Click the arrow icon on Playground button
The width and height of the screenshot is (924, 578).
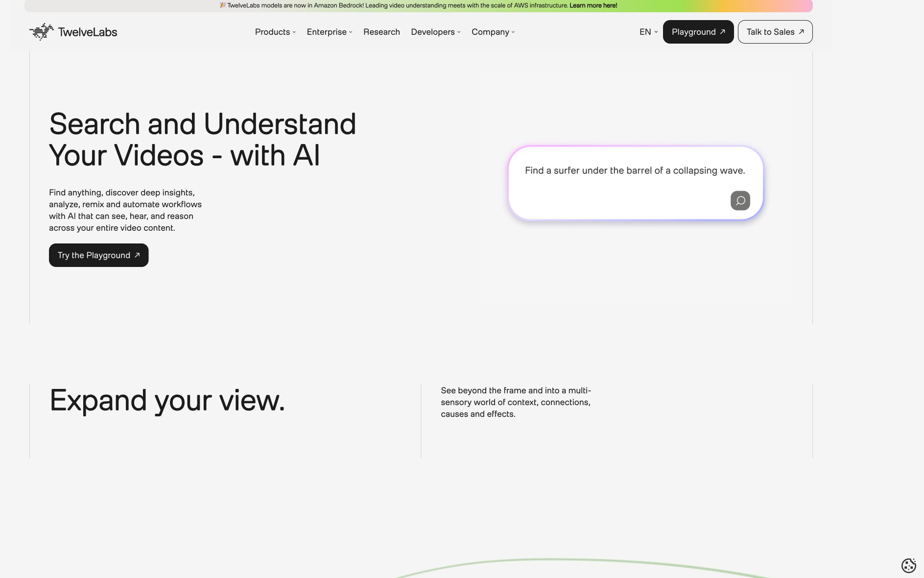tap(722, 32)
